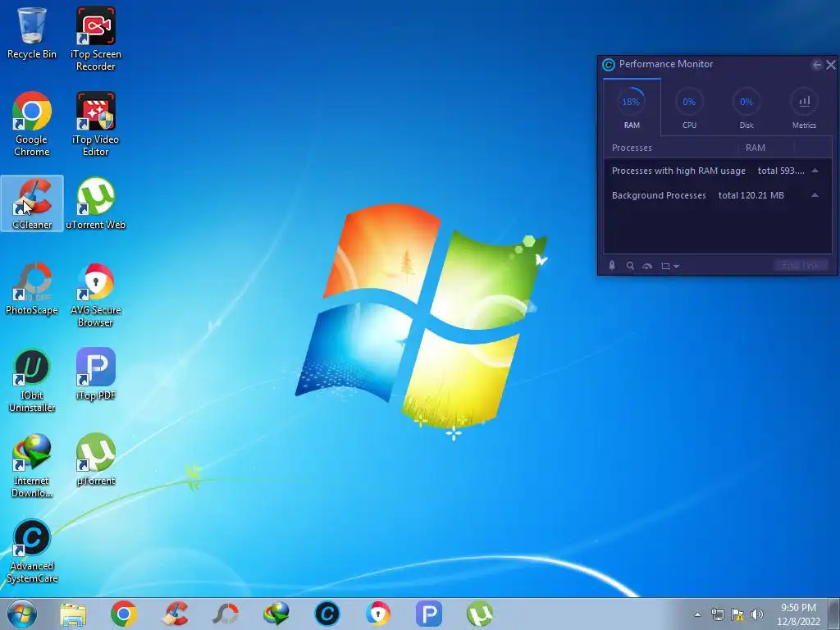Open Advanced SystemCare taskbar icon
Image resolution: width=840 pixels, height=630 pixels.
[x=327, y=614]
